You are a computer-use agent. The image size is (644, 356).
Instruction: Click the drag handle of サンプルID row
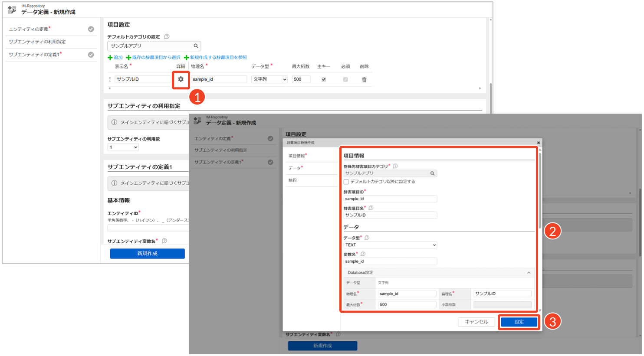pyautogui.click(x=110, y=79)
